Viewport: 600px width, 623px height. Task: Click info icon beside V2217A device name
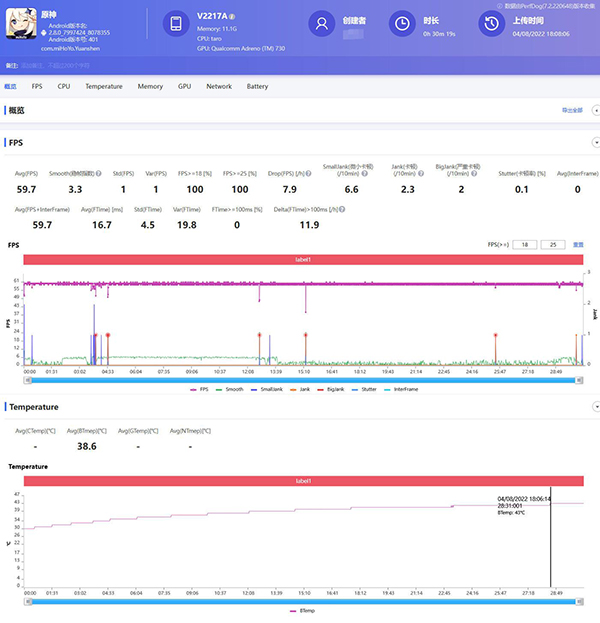(233, 17)
